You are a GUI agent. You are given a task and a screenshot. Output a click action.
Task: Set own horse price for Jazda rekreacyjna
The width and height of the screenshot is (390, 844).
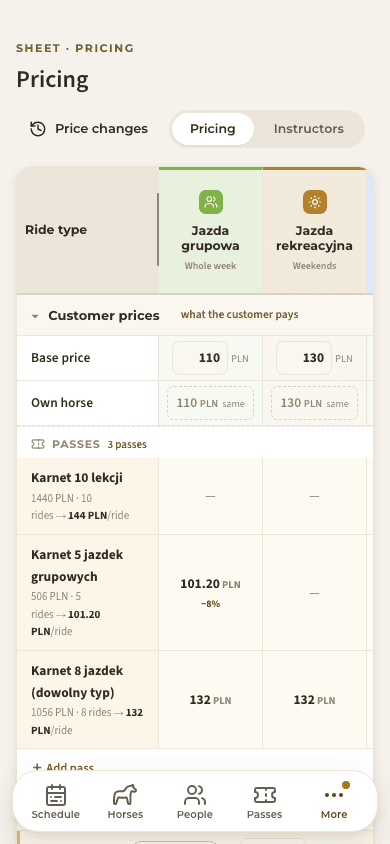point(314,403)
